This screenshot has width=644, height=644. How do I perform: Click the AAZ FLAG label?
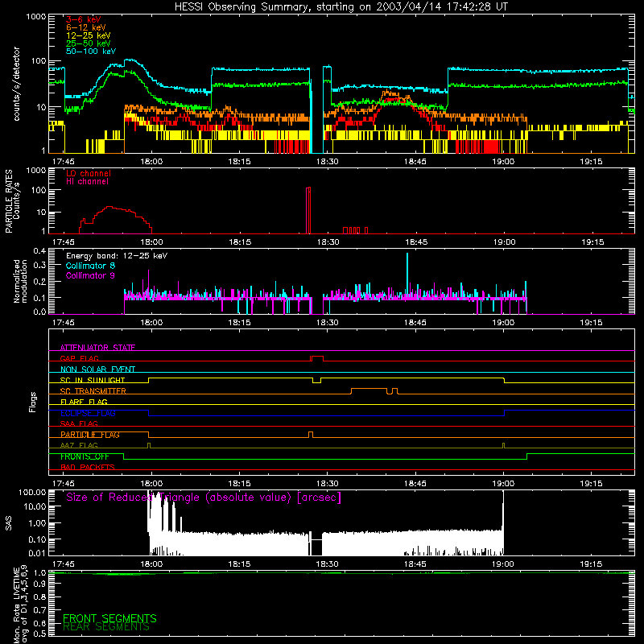79,446
